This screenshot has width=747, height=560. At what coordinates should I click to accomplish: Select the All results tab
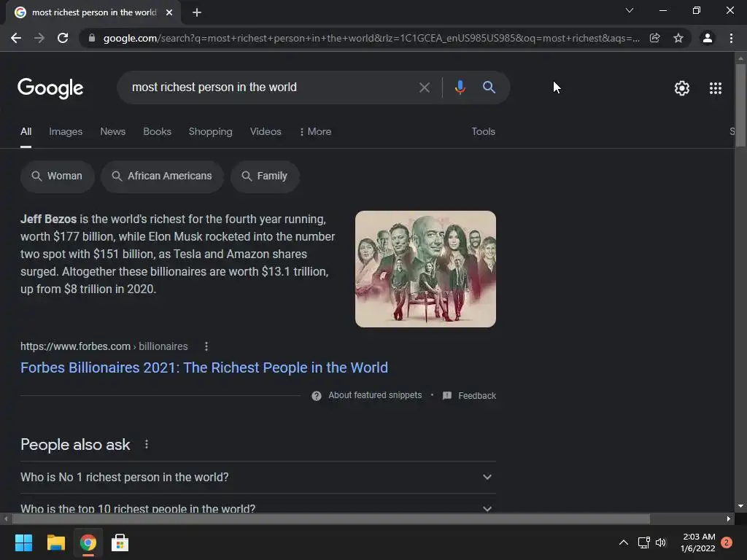coord(26,131)
